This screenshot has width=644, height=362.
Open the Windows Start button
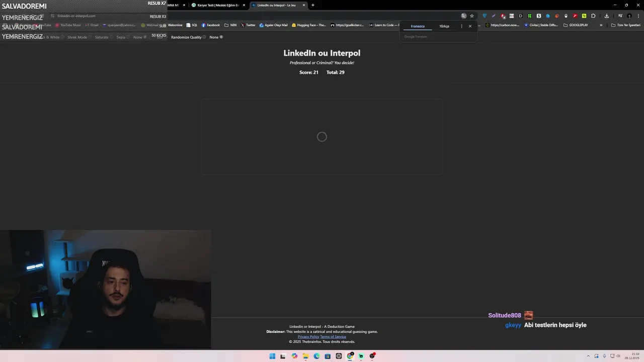click(x=272, y=356)
